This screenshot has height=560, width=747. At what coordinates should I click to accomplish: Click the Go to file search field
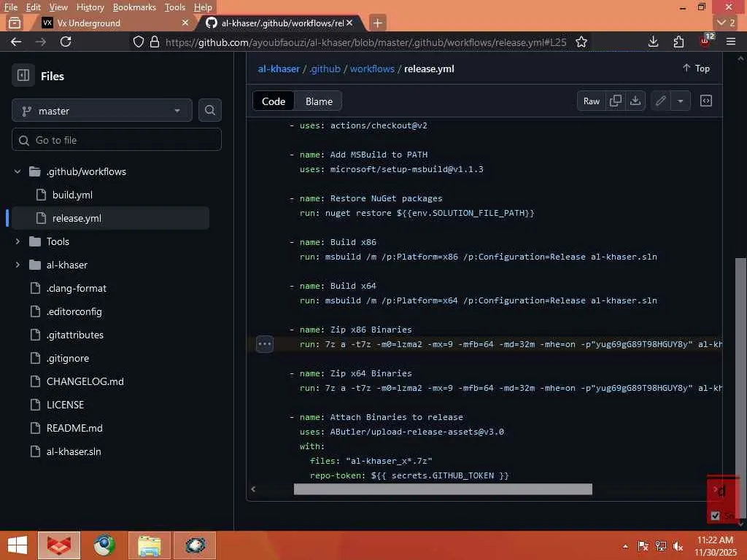(116, 139)
